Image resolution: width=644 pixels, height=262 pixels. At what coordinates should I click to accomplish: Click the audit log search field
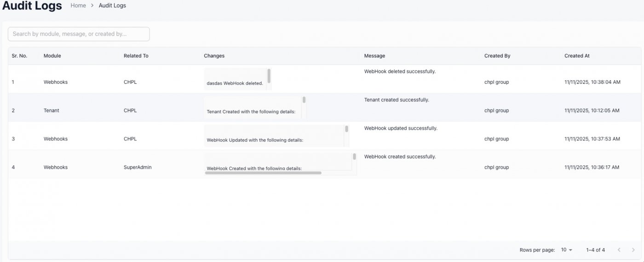(79, 34)
